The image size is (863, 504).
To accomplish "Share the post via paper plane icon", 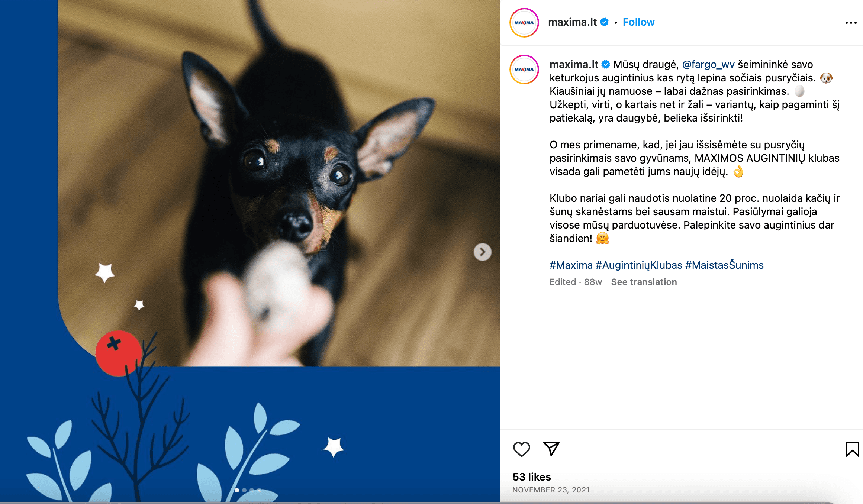I will click(551, 449).
